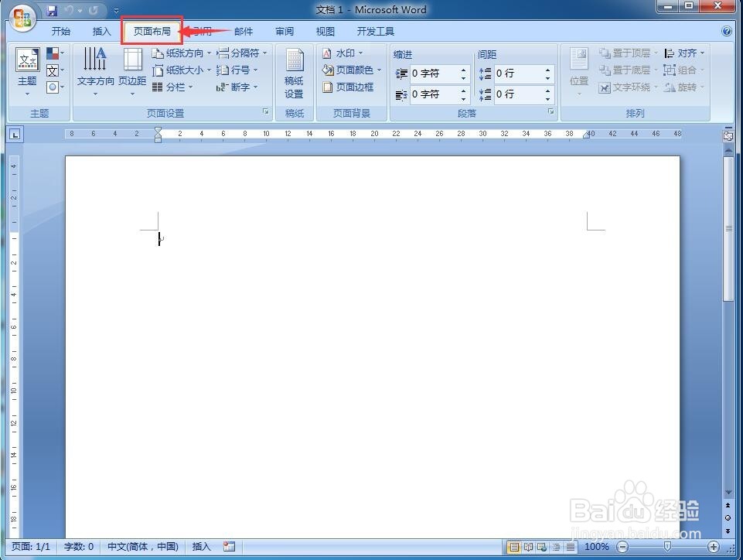
Task: Open 文字环绕 text wrapping options
Action: (629, 87)
